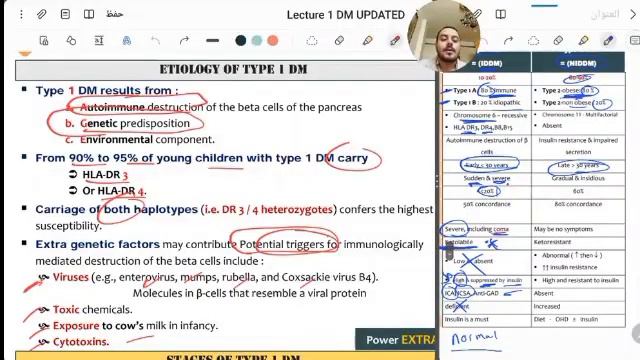Tap the line 'HLA-DR 3'

click(x=105, y=175)
